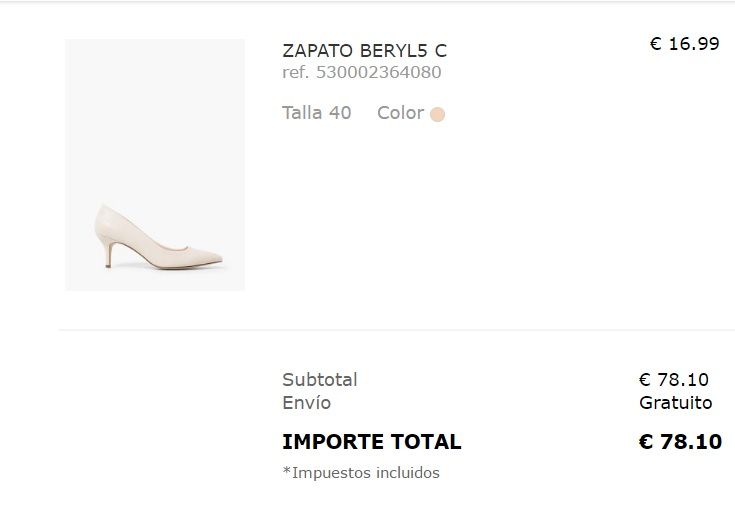Click the beige shoe product thumbnail
The image size is (735, 516).
click(155, 165)
